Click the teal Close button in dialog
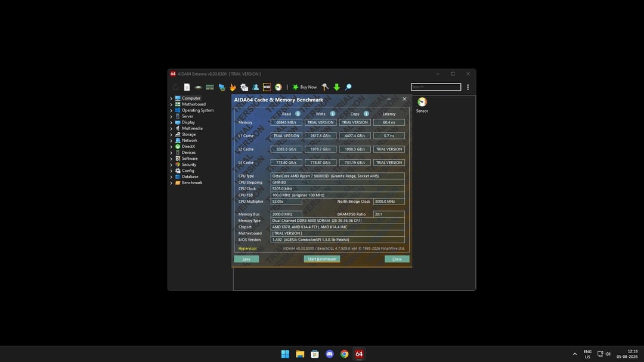 pos(397,259)
